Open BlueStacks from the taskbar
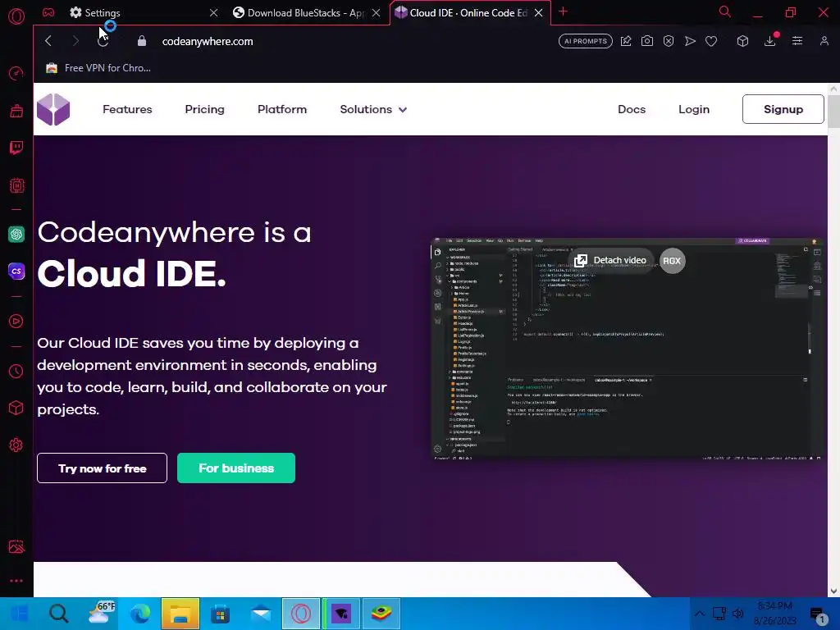 (x=381, y=614)
